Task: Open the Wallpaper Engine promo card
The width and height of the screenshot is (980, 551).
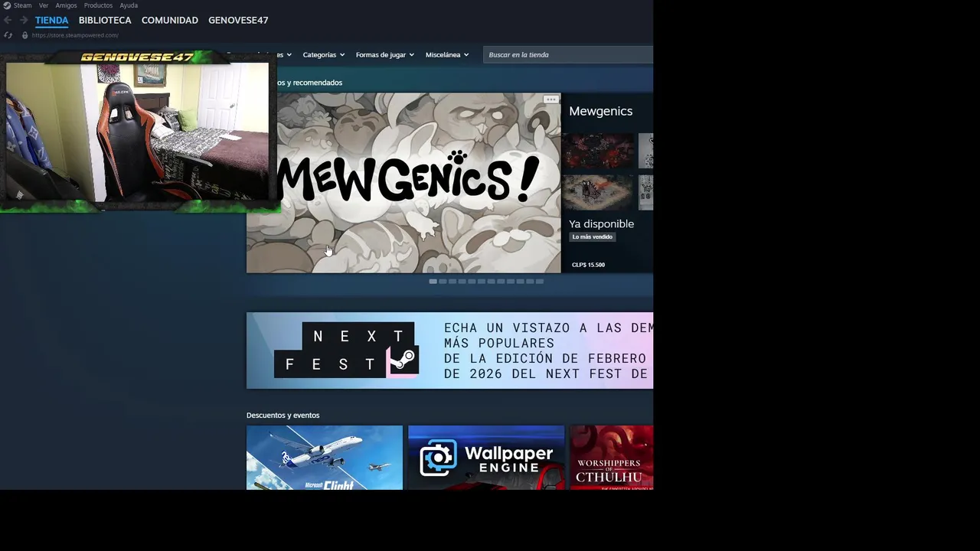Action: click(486, 458)
